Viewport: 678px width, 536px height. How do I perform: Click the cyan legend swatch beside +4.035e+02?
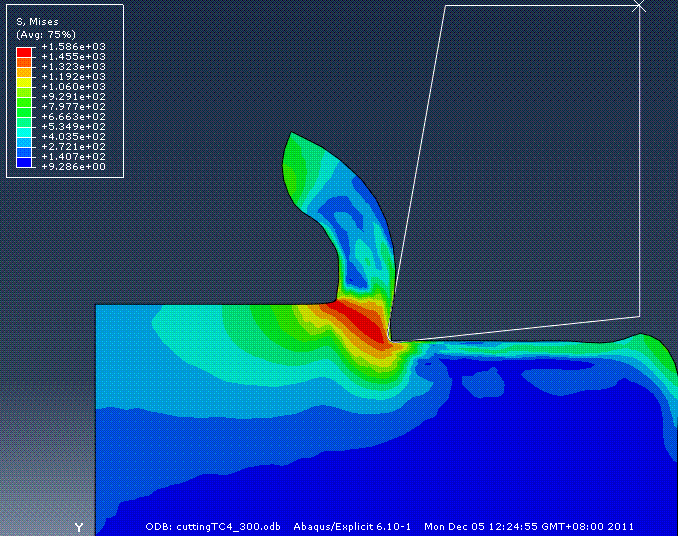[x=24, y=132]
